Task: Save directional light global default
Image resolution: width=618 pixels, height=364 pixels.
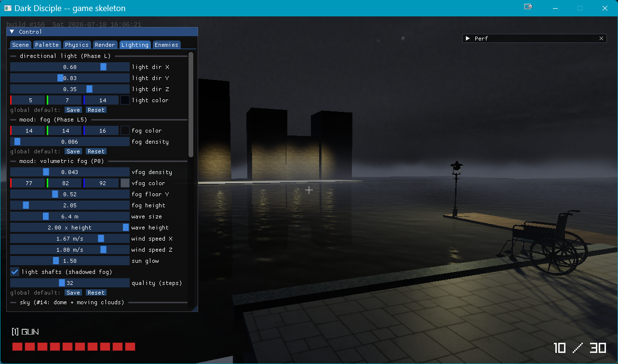Action: (73, 110)
